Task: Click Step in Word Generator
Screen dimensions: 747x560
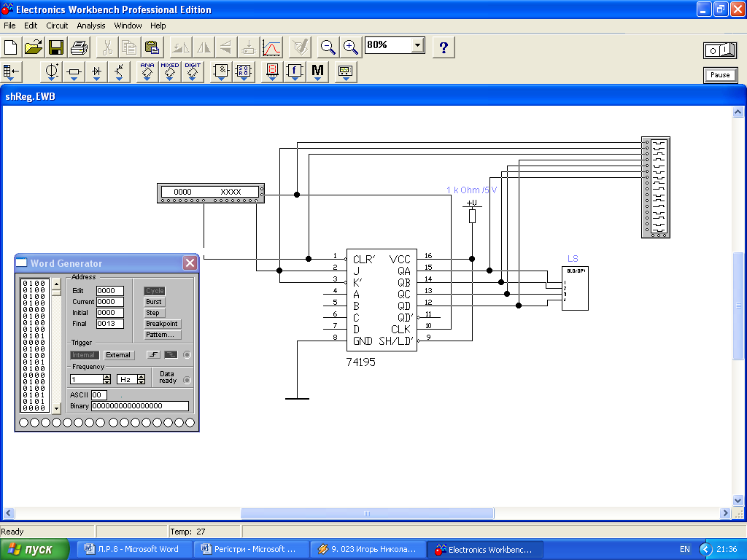Action: 153,312
